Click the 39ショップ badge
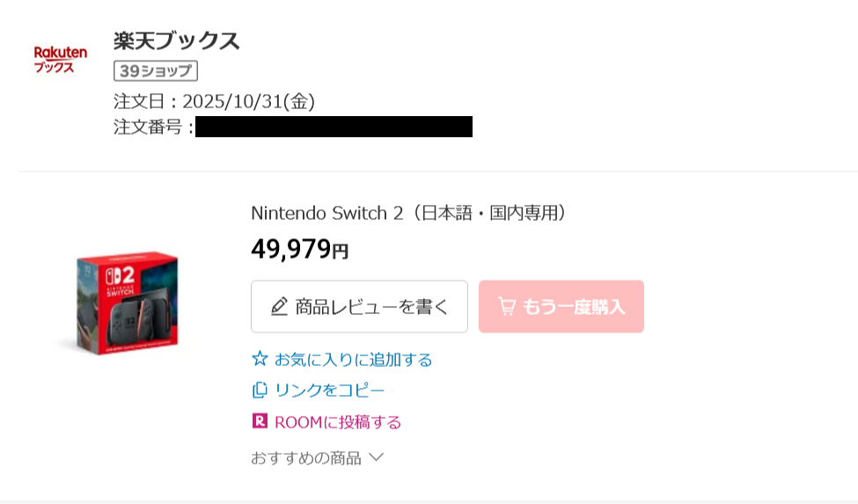 coord(156,71)
